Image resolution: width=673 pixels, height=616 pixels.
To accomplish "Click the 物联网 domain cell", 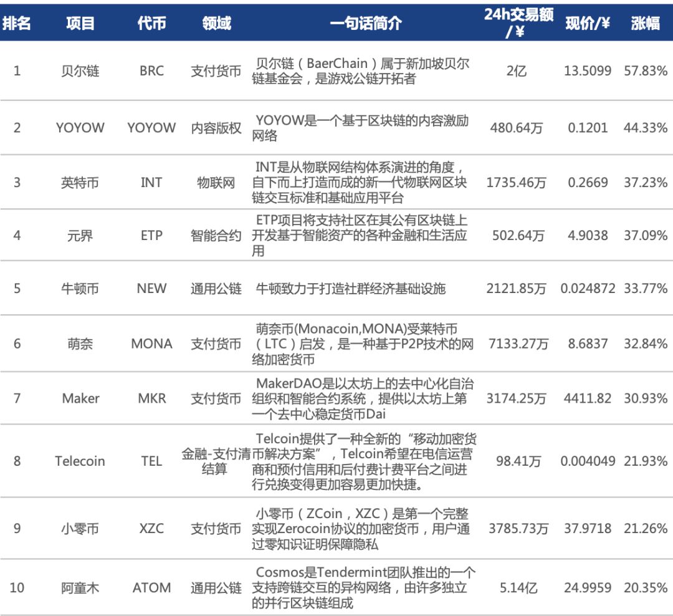I will 216,183.
